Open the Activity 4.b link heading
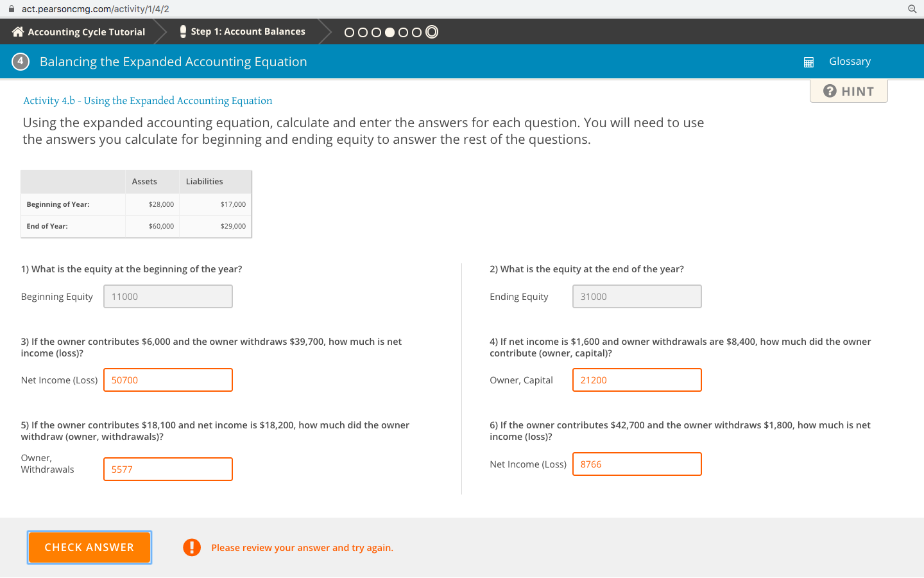The height and width of the screenshot is (578, 924). coord(146,101)
